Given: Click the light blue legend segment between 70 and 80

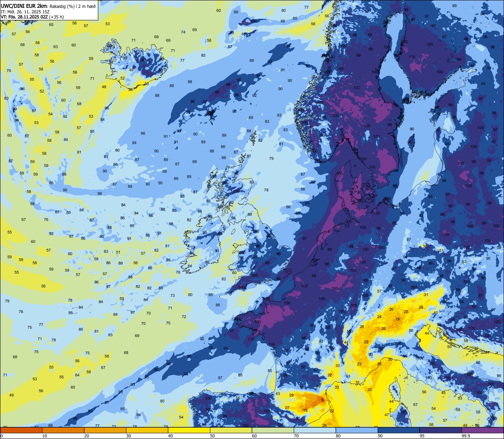Looking at the screenshot, I should coord(315,430).
